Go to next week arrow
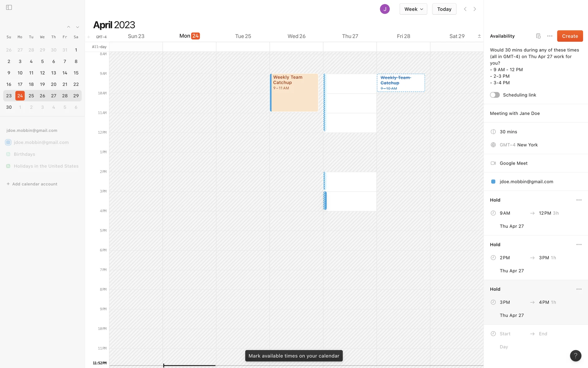 click(475, 9)
